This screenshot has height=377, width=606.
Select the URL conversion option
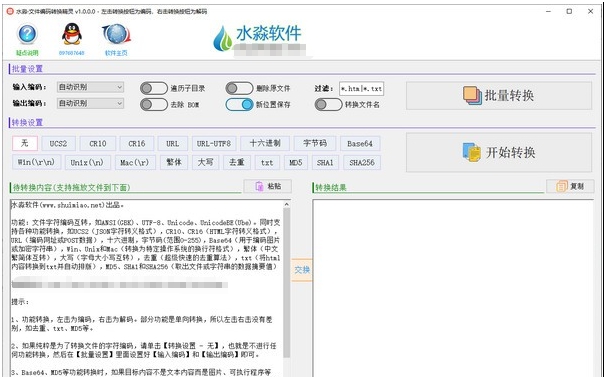pyautogui.click(x=173, y=143)
